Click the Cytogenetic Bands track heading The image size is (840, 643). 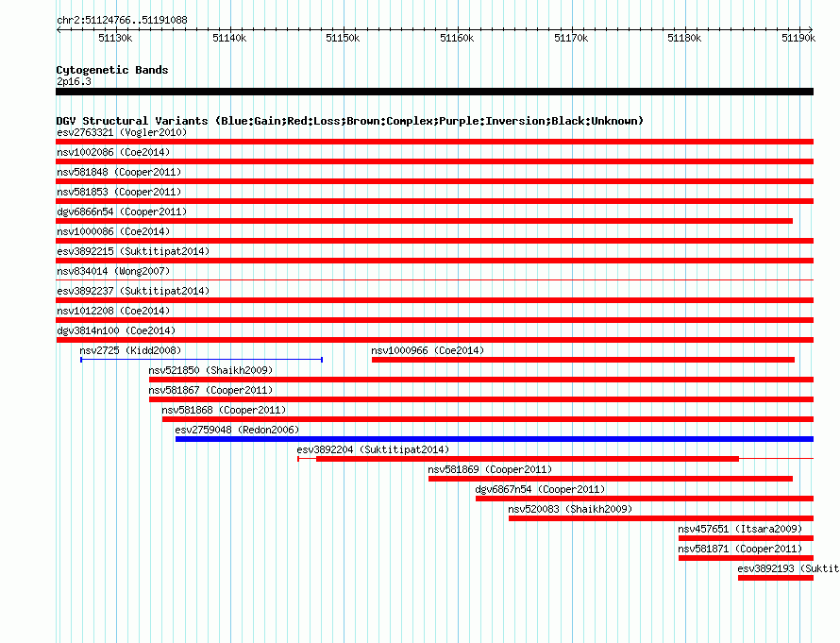112,70
